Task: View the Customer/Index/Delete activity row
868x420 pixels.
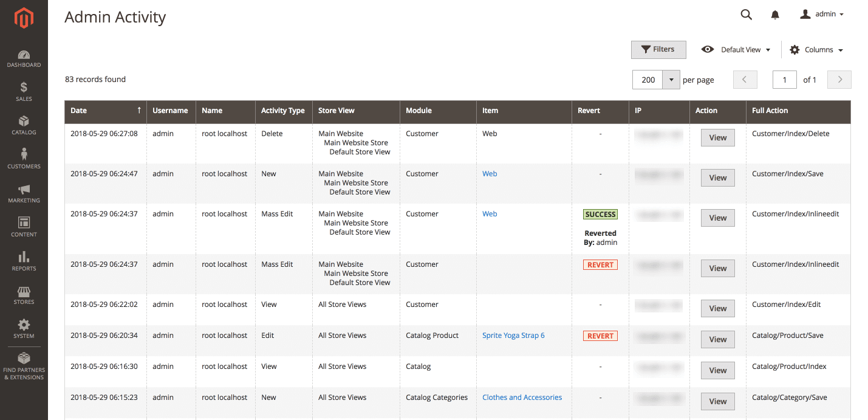Action: click(x=717, y=138)
